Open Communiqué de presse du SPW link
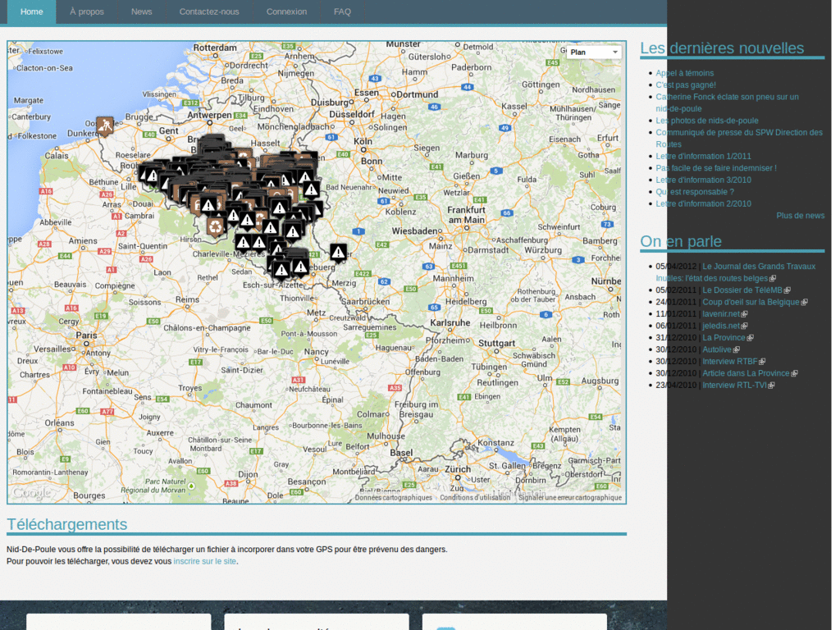Viewport: 840px width, 630px height. [739, 138]
